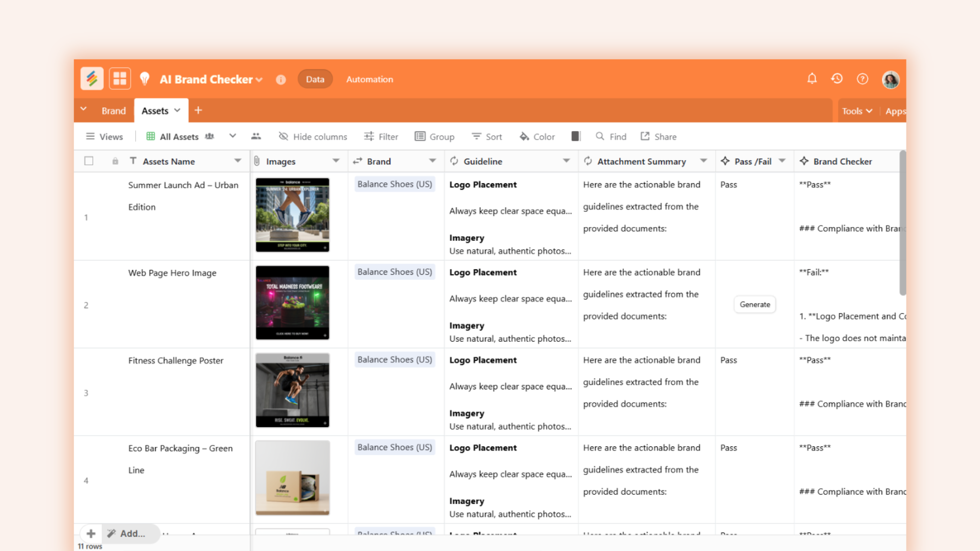This screenshot has width=980, height=551.
Task: Expand the Brand column header menu
Action: [433, 161]
